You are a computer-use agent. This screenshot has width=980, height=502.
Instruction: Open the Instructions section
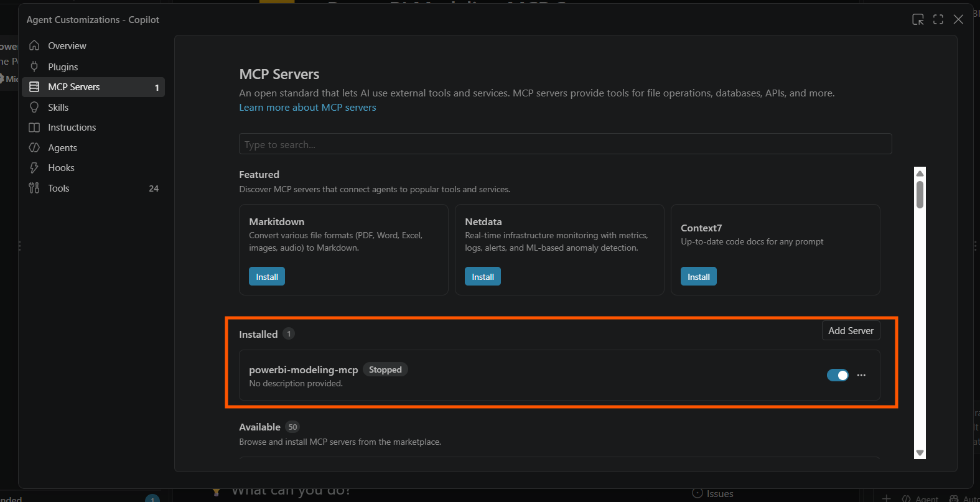(x=93, y=128)
